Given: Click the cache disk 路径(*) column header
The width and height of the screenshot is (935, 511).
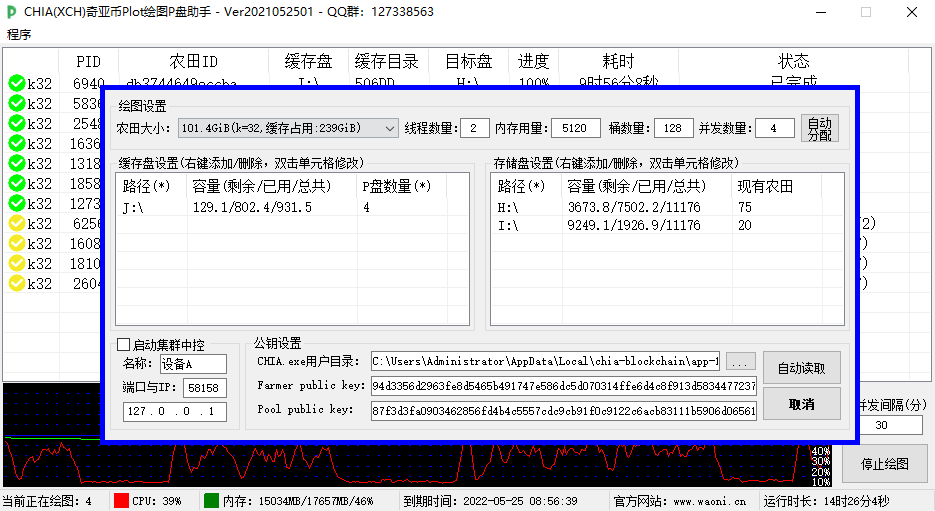Looking at the screenshot, I should pyautogui.click(x=152, y=187).
